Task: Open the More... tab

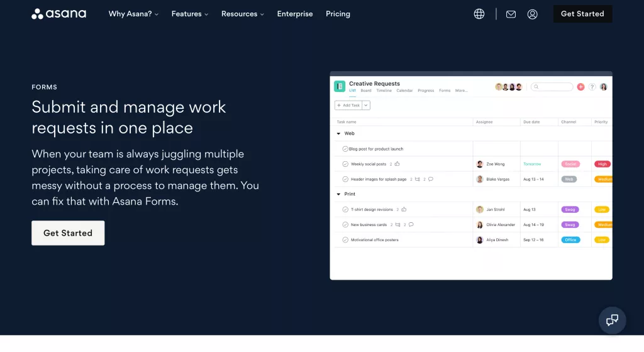Action: [461, 91]
